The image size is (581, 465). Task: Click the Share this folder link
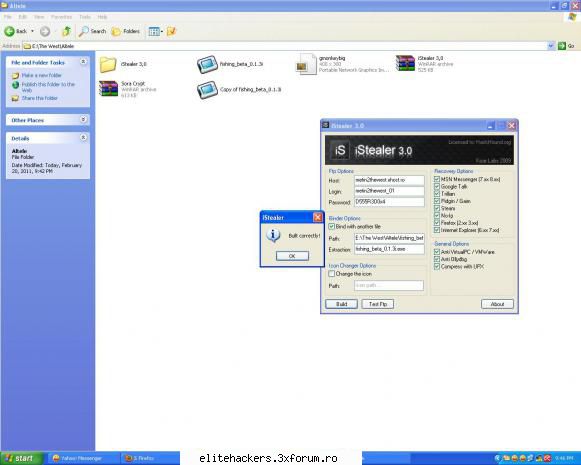(x=40, y=98)
